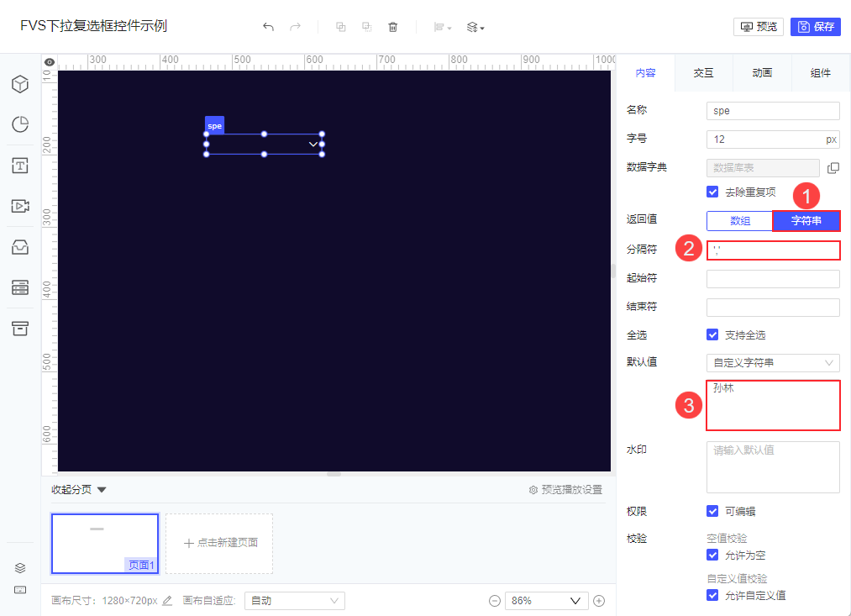Toggle the 允许自定义值 checkbox
The height and width of the screenshot is (616, 851).
pos(712,595)
